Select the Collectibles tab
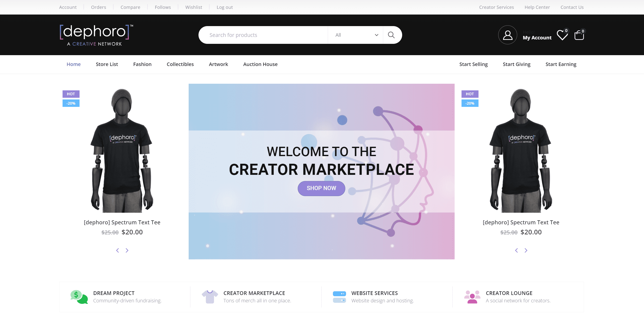 180,64
